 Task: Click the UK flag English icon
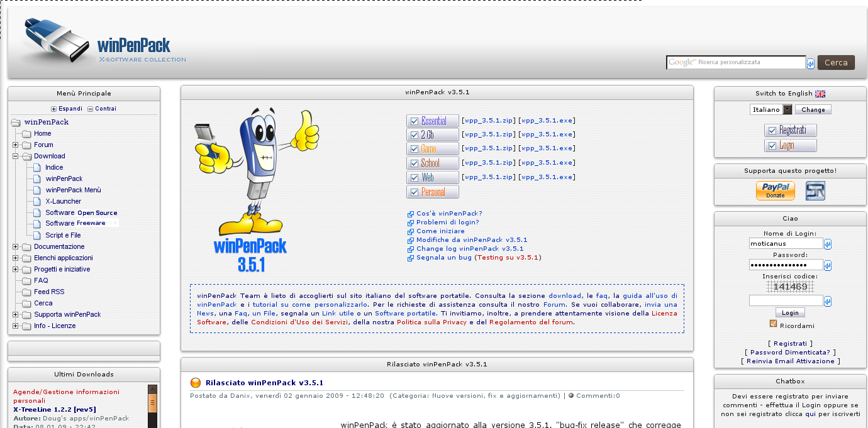pyautogui.click(x=820, y=94)
